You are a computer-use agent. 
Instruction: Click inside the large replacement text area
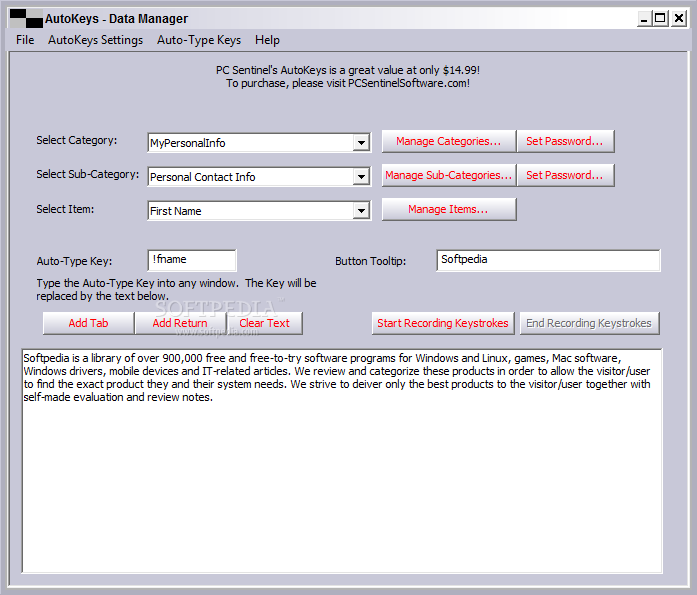coord(342,461)
